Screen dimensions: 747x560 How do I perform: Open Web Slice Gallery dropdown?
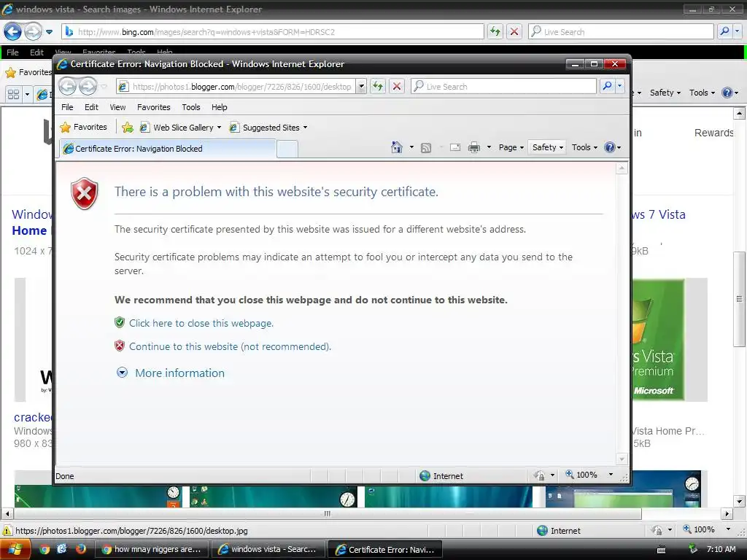tap(219, 127)
